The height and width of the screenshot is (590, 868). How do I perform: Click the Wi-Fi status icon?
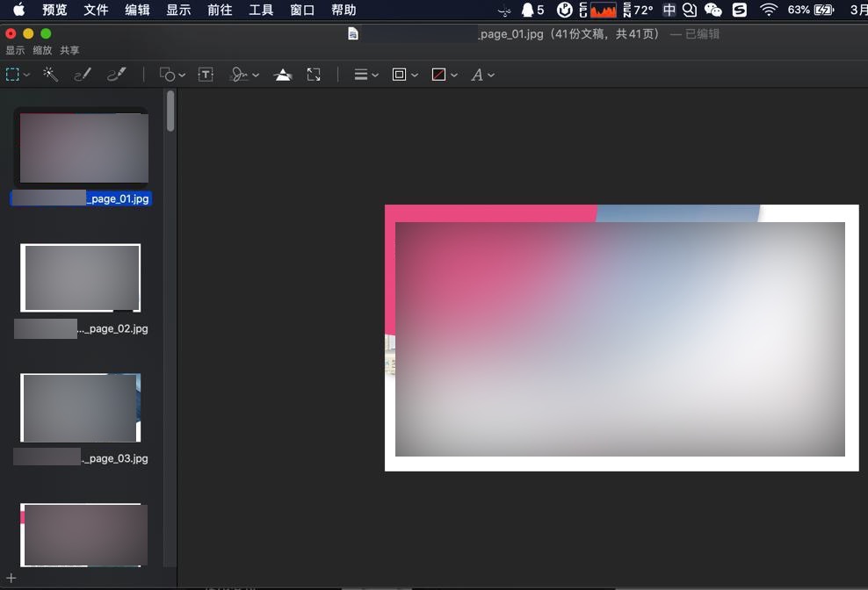point(769,10)
